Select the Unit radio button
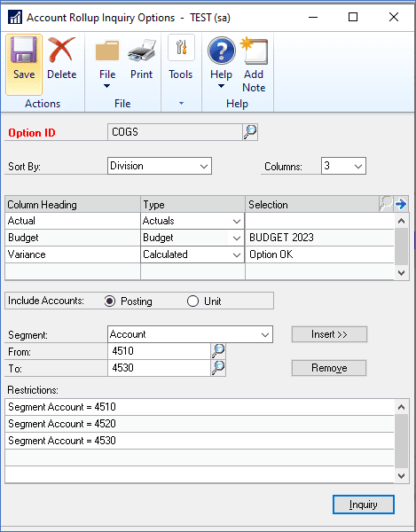Image resolution: width=416 pixels, height=532 pixels. coord(192,301)
